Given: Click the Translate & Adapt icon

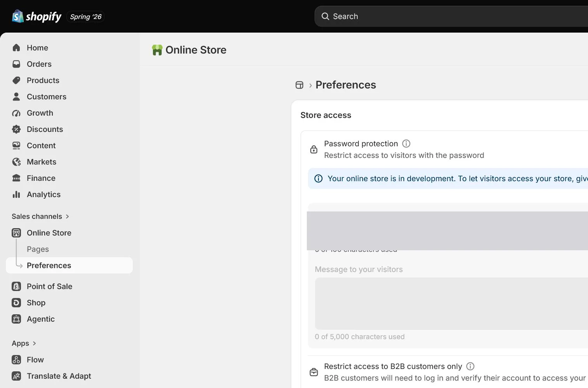Looking at the screenshot, I should tap(16, 376).
